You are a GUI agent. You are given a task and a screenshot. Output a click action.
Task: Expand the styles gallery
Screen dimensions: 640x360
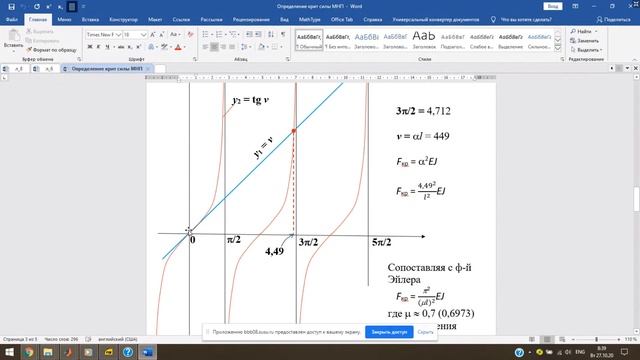pos(558,48)
